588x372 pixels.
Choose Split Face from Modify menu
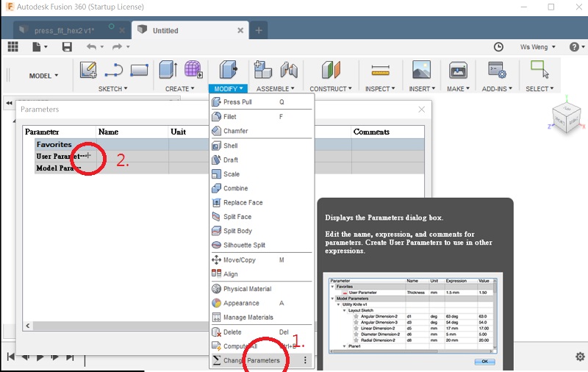(x=262, y=217)
